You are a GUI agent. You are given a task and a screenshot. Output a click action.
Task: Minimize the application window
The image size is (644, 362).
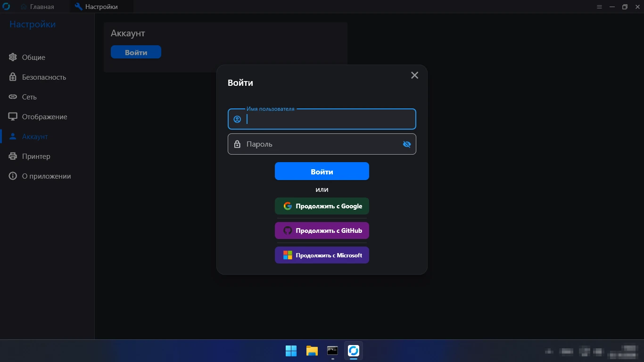tap(612, 7)
